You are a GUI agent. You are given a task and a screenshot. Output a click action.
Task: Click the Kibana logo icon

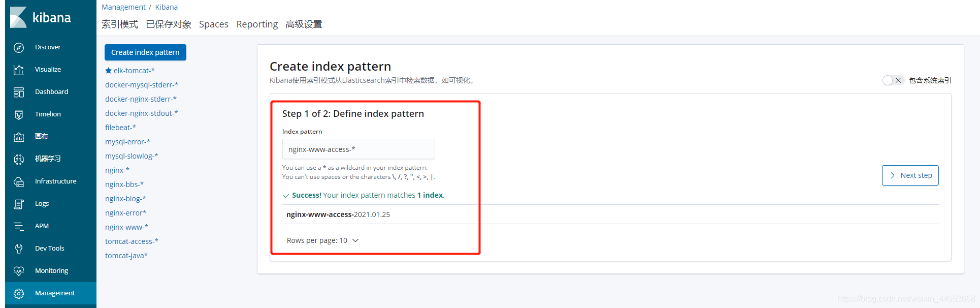pos(19,17)
